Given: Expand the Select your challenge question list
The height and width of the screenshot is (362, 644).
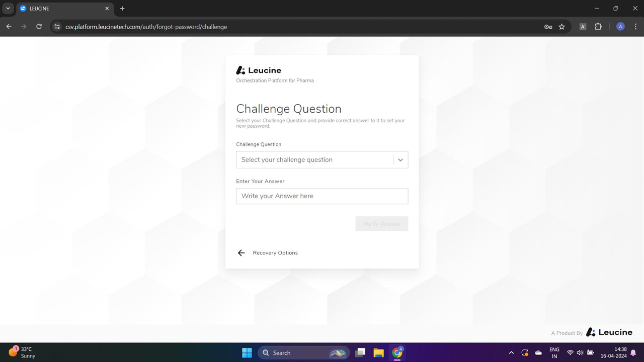Looking at the screenshot, I should pyautogui.click(x=322, y=159).
